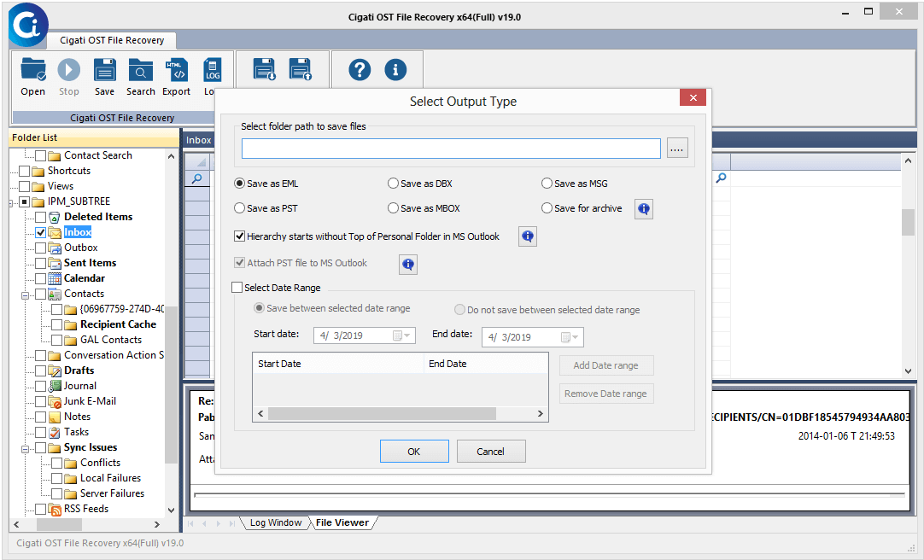924x560 pixels.
Task: Check the Drafts folder checkbox
Action: [x=41, y=371]
